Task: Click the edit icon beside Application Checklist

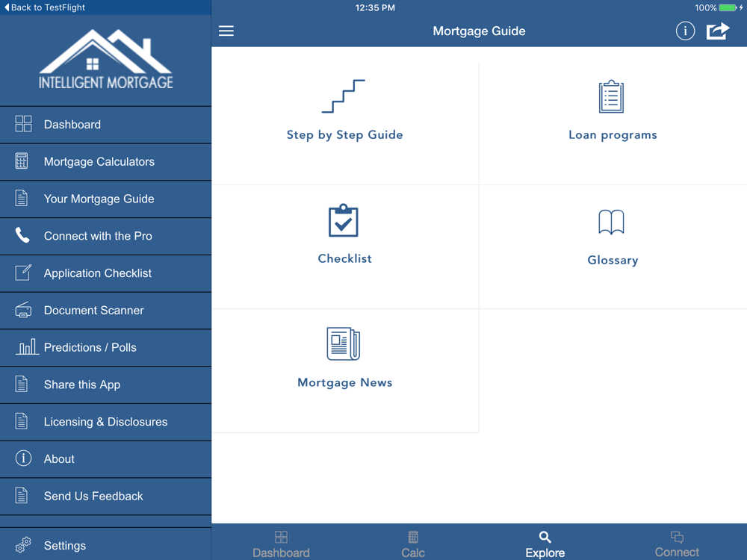Action: click(23, 273)
